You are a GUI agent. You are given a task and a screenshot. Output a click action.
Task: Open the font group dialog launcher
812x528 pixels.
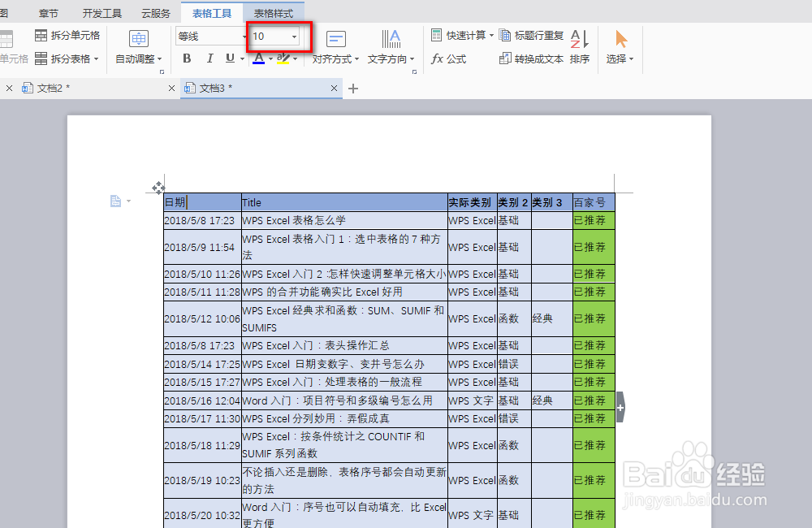click(x=414, y=72)
